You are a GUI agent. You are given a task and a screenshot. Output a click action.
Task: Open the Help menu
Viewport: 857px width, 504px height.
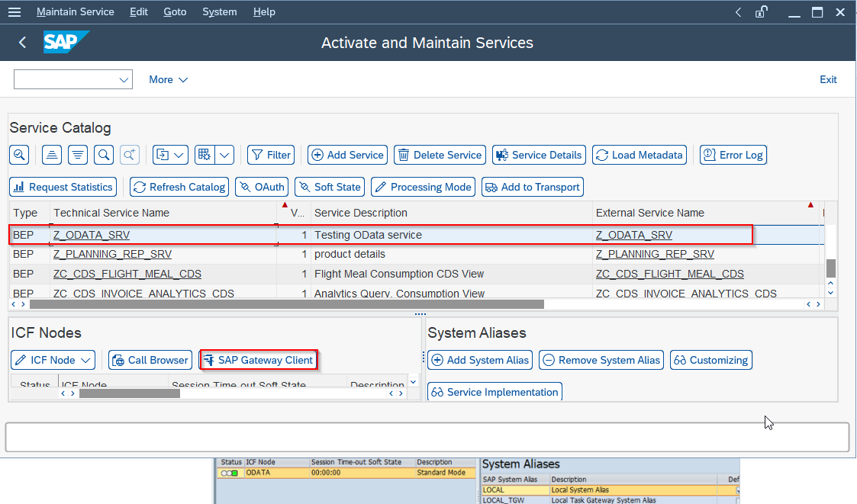coord(264,12)
